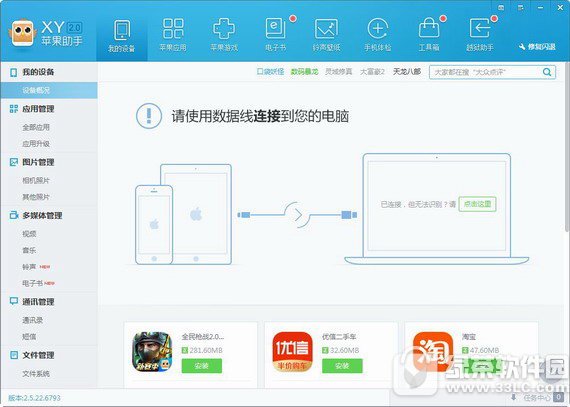
Task: Open 相机照片 under 图片管理
Action: coord(36,180)
